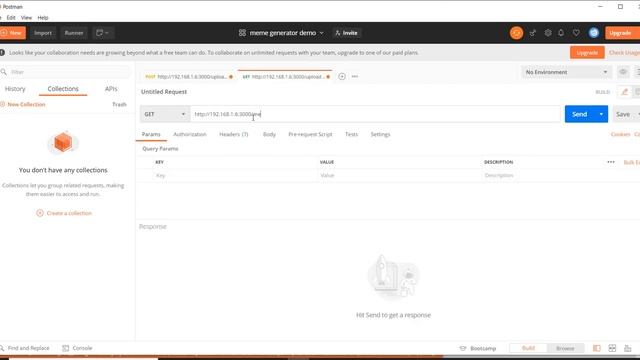The image size is (640, 360).
Task: Switch to two pane view icon
Action: [612, 348]
